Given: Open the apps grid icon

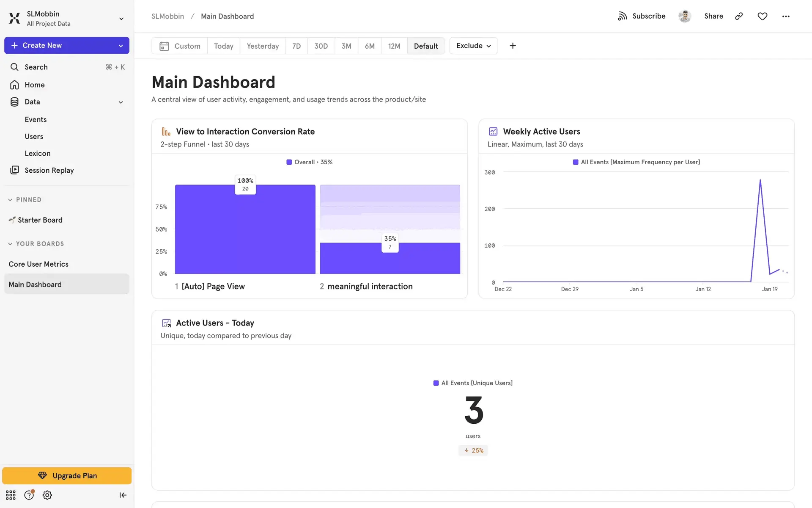Looking at the screenshot, I should [11, 495].
